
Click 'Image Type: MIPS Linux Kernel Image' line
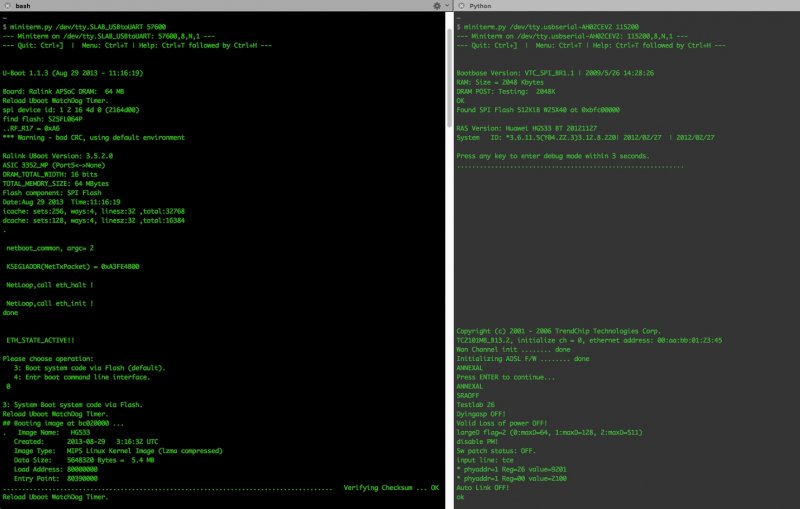(118, 451)
